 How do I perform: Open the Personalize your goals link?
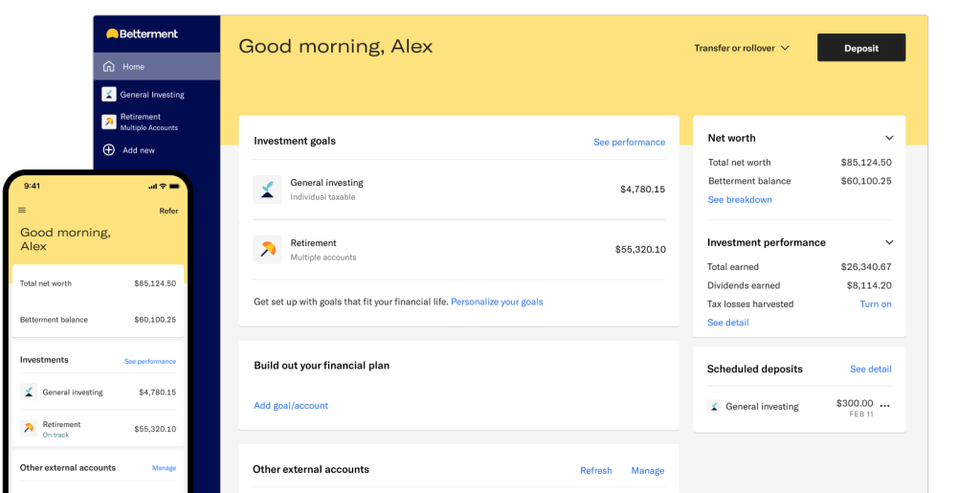497,302
